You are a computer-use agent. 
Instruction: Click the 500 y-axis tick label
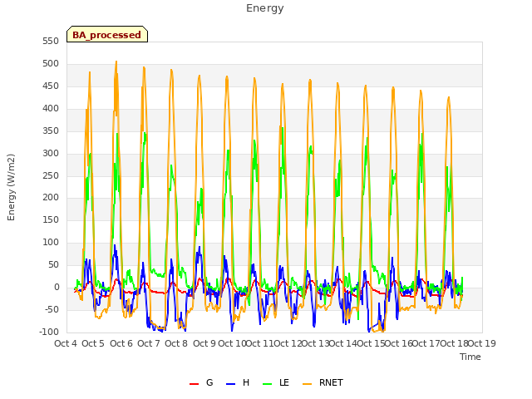[51, 64]
